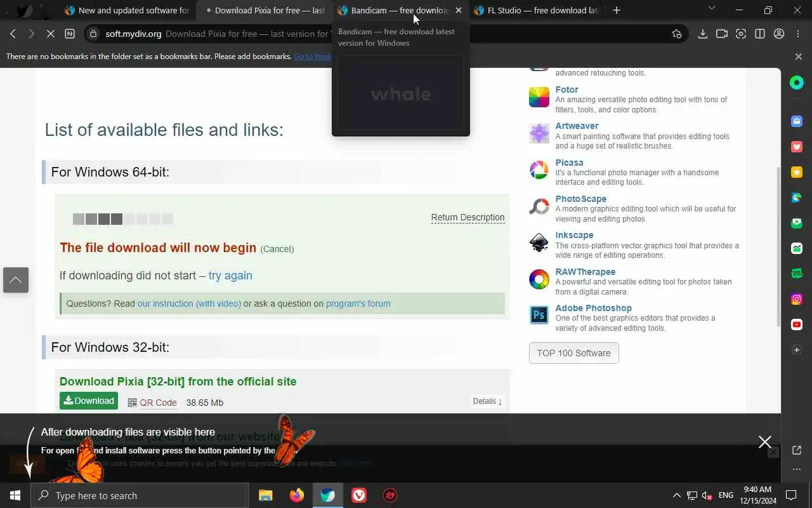Screen dimensions: 812x508
Task: Click the try again link
Action: click(230, 276)
